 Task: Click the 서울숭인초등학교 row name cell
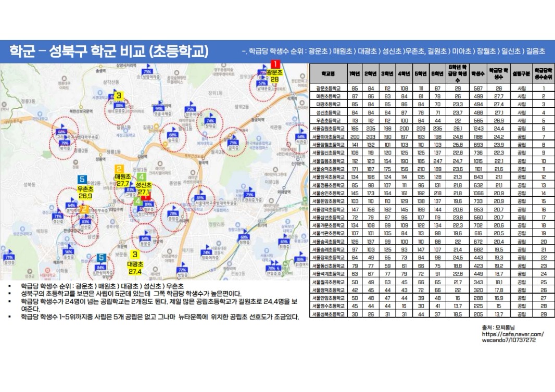click(x=328, y=193)
